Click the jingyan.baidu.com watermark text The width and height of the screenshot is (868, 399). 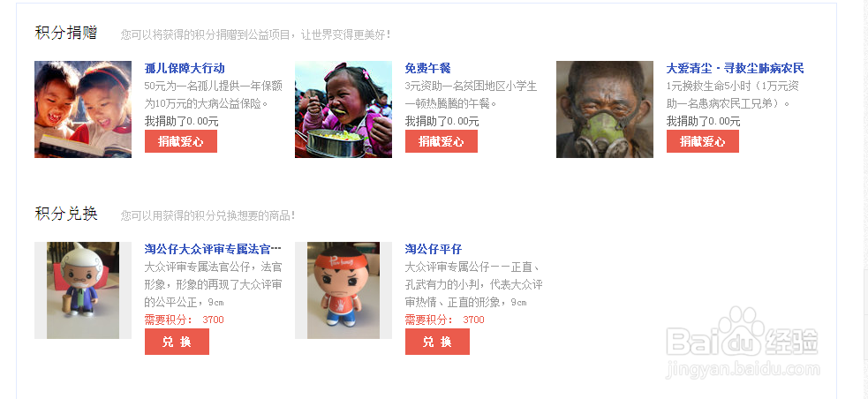pos(743,369)
